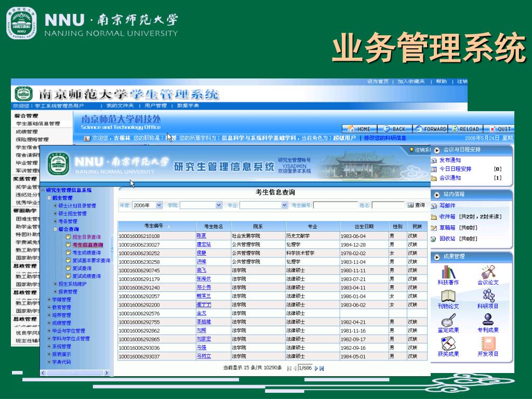This screenshot has width=532, height=399.
Task: Click the RELOAD button
Action: click(465, 129)
